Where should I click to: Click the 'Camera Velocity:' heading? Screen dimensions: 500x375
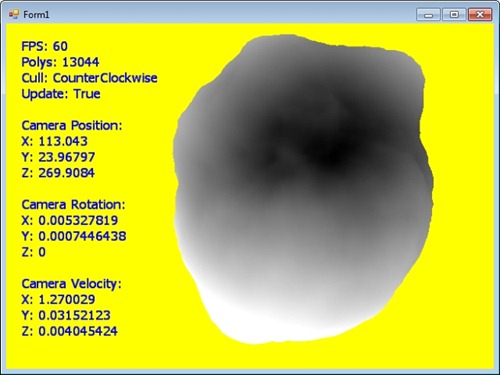(x=72, y=284)
